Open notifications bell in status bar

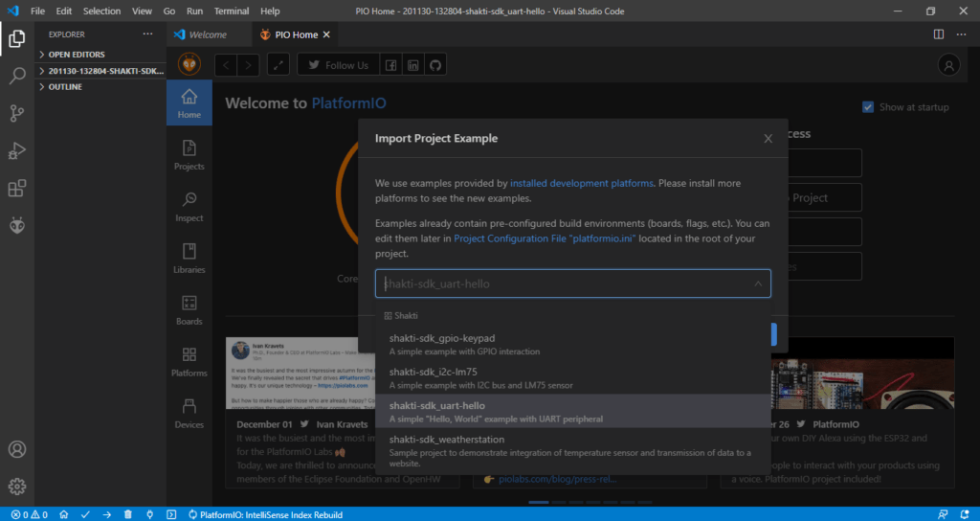(x=965, y=514)
